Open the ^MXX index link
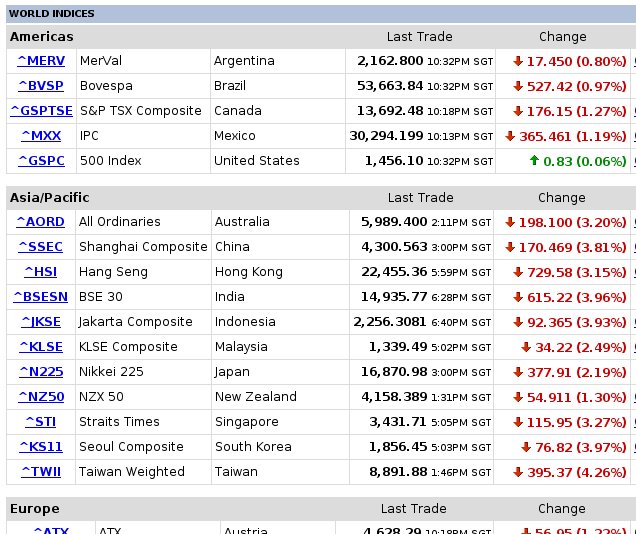This screenshot has height=534, width=636. (41, 136)
